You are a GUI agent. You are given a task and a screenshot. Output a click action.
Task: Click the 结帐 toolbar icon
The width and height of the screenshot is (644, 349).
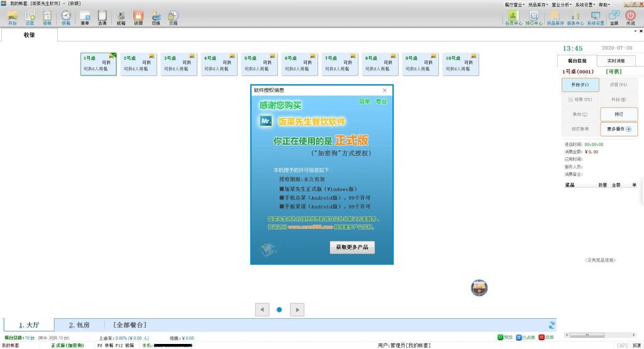pos(47,18)
